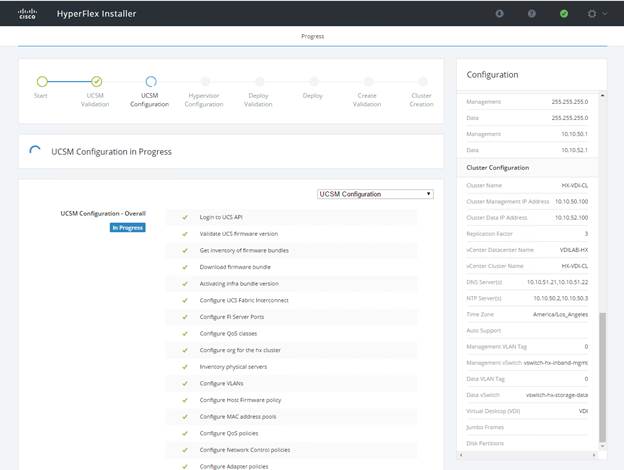Click Cluster Name value HX-VDI-CL
The image size is (624, 470).
pos(575,185)
